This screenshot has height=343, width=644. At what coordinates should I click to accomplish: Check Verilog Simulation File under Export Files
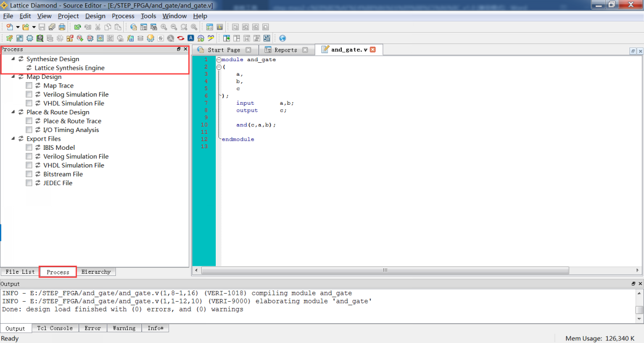(29, 157)
